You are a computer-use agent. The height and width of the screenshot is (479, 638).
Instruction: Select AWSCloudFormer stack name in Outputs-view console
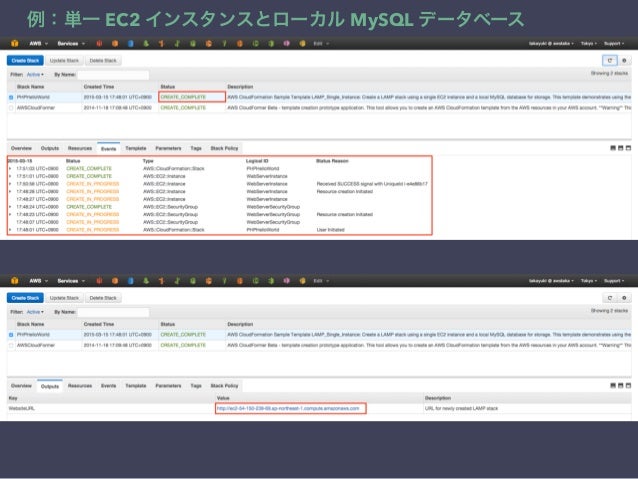[x=36, y=345]
